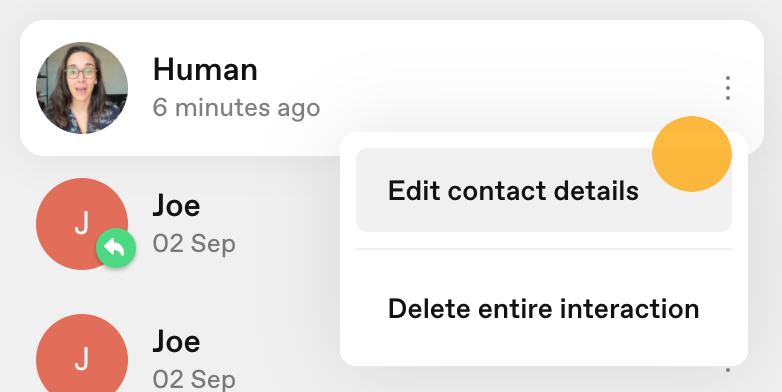Select the Human interaction card
This screenshot has height=392, width=782.
(391, 88)
